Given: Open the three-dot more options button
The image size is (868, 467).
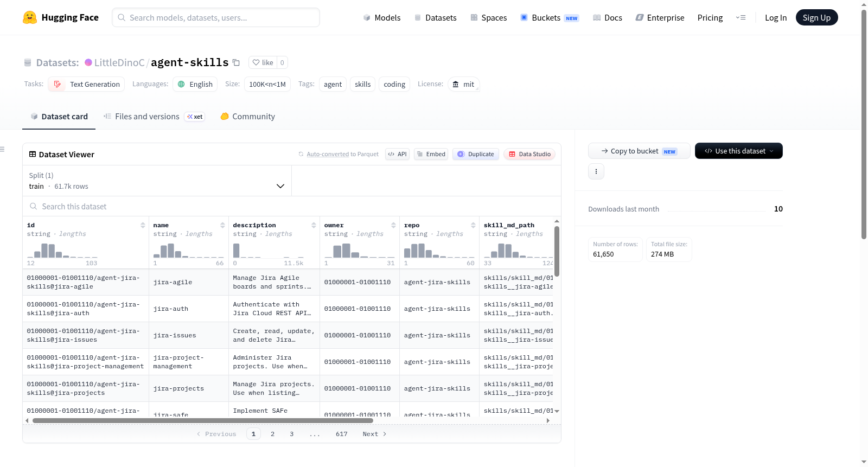Looking at the screenshot, I should (x=596, y=171).
